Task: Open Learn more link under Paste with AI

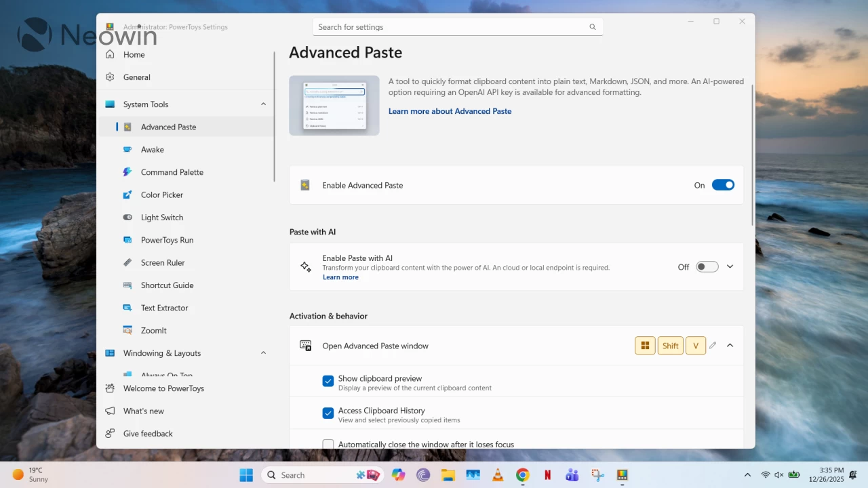Action: pos(340,277)
